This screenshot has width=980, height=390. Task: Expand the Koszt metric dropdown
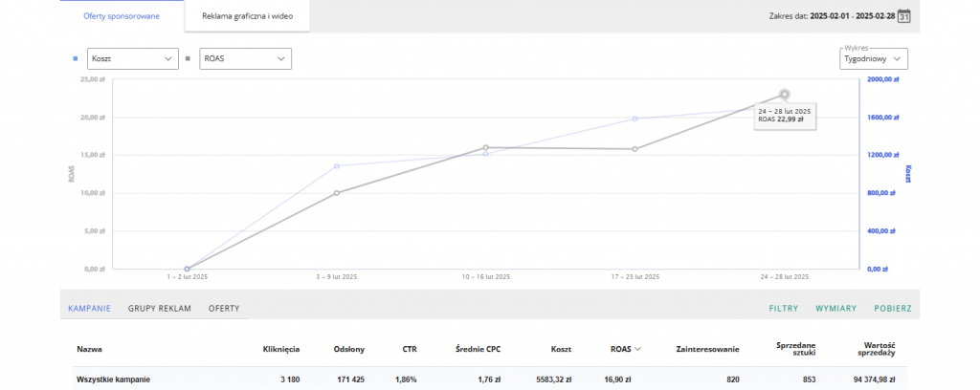coord(132,58)
